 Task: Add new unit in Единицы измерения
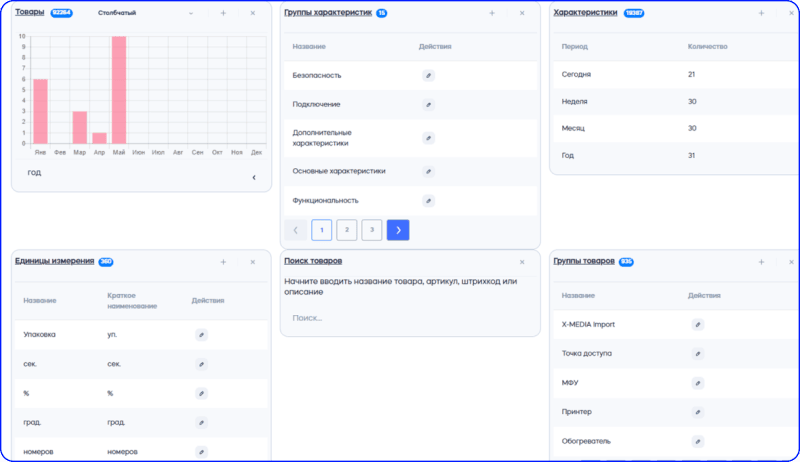[223, 262]
